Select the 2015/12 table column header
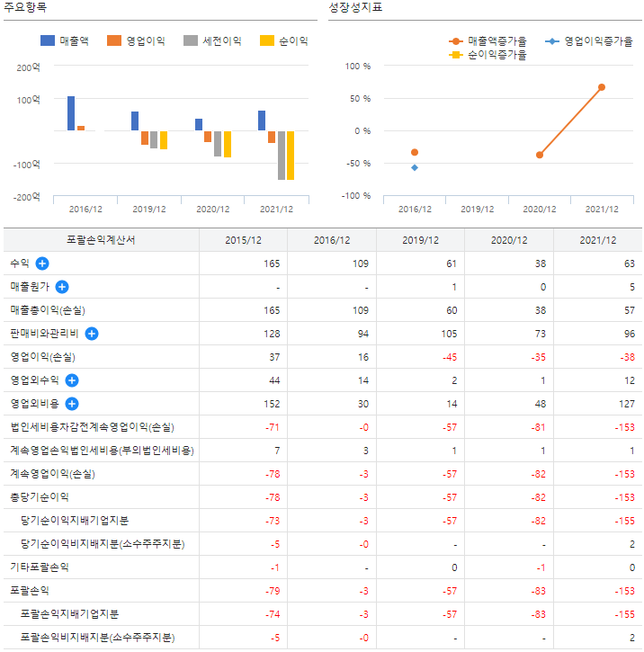 tap(243, 240)
